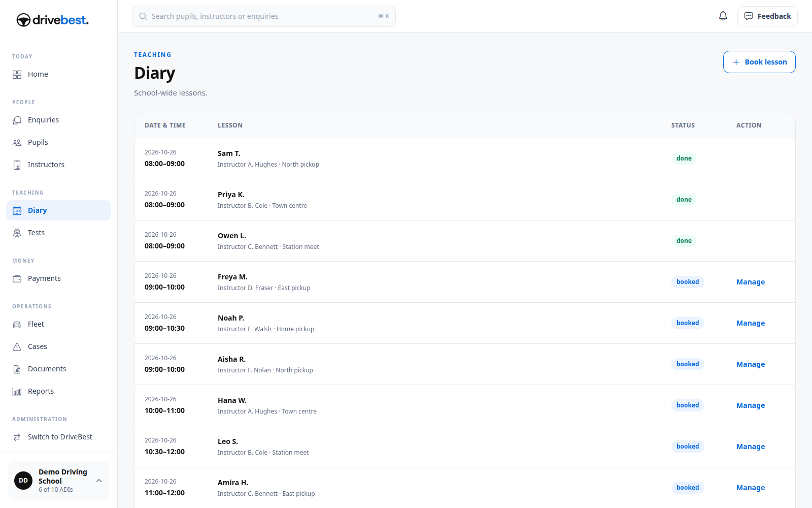
Task: Go to Enquiries page
Action: pyautogui.click(x=58, y=120)
